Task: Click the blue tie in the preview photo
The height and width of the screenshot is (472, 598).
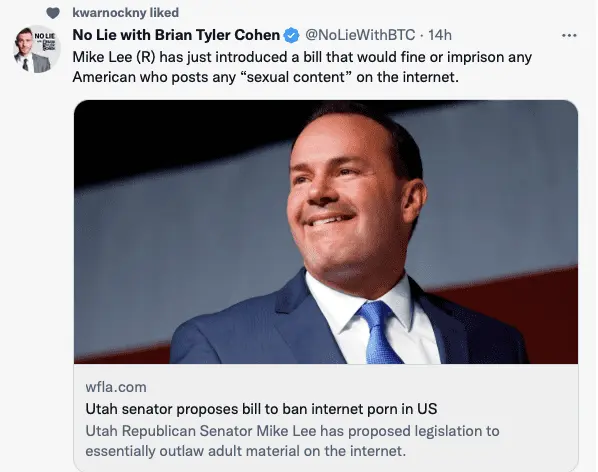Action: click(x=379, y=332)
